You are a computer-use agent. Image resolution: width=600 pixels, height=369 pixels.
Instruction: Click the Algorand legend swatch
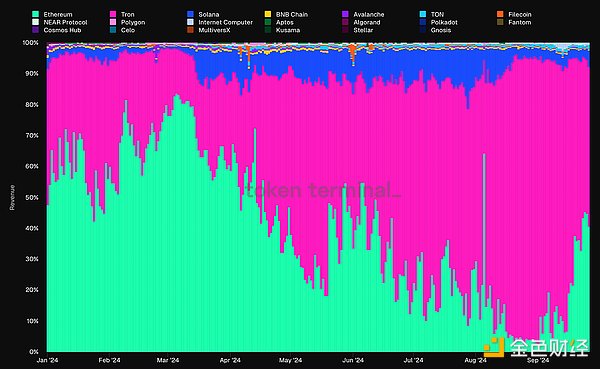345,22
